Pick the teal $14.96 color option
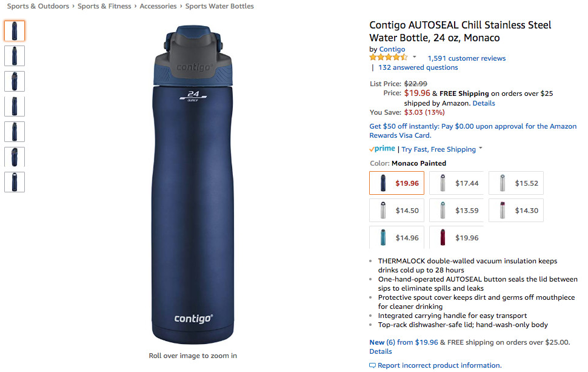The height and width of the screenshot is (372, 588). coord(397,238)
